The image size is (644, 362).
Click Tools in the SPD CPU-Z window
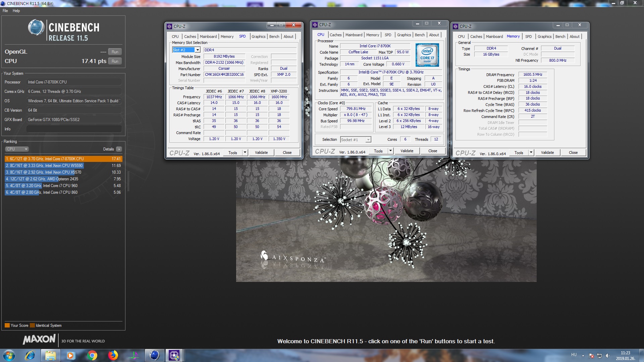click(233, 153)
